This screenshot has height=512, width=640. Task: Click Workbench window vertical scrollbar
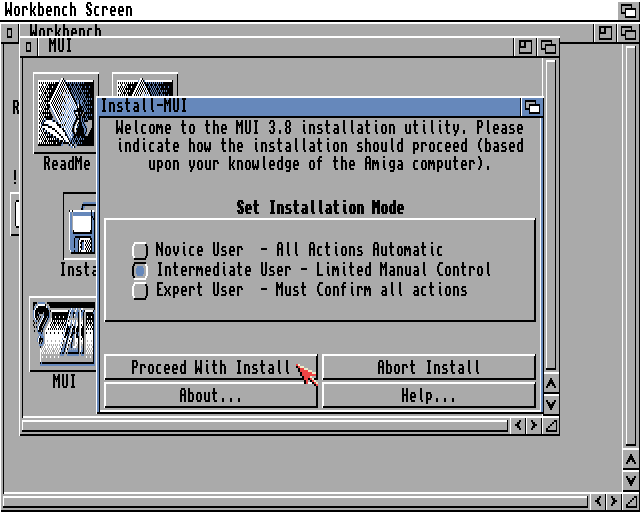[x=631, y=245]
